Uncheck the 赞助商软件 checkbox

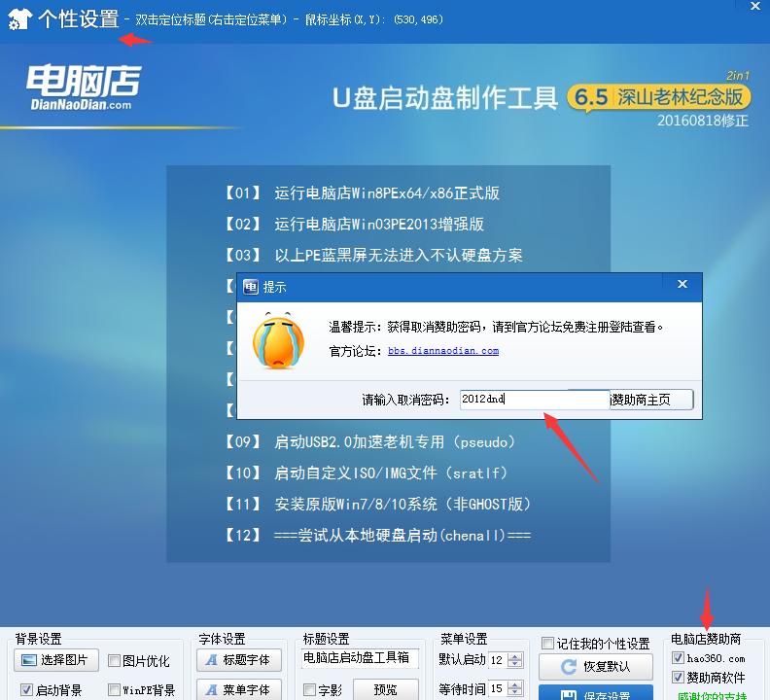(678, 678)
